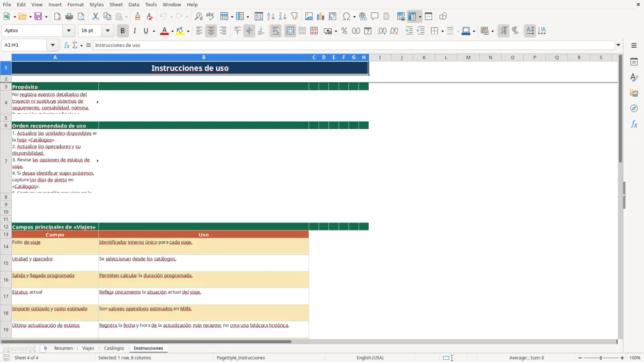
Task: Open Find and Replace tool
Action: (199, 17)
